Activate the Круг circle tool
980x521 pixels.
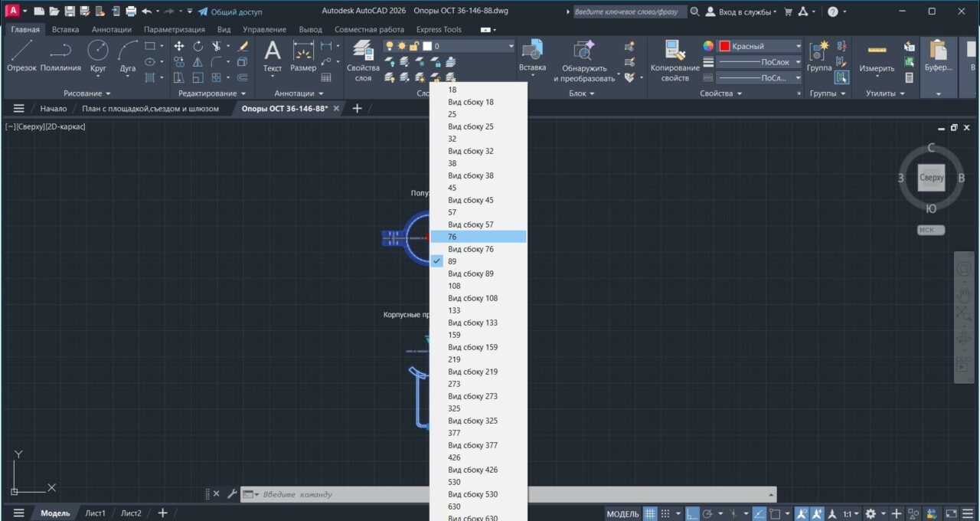tap(98, 56)
